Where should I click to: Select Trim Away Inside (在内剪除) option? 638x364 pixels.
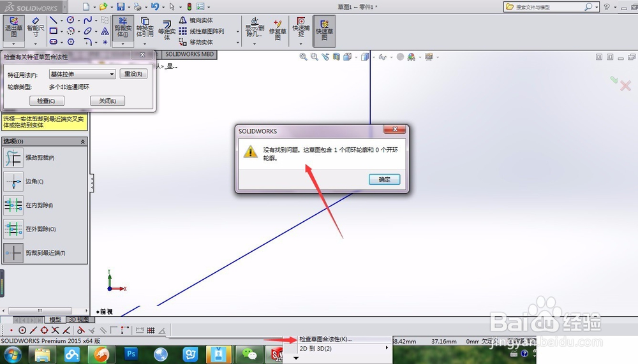(29, 205)
